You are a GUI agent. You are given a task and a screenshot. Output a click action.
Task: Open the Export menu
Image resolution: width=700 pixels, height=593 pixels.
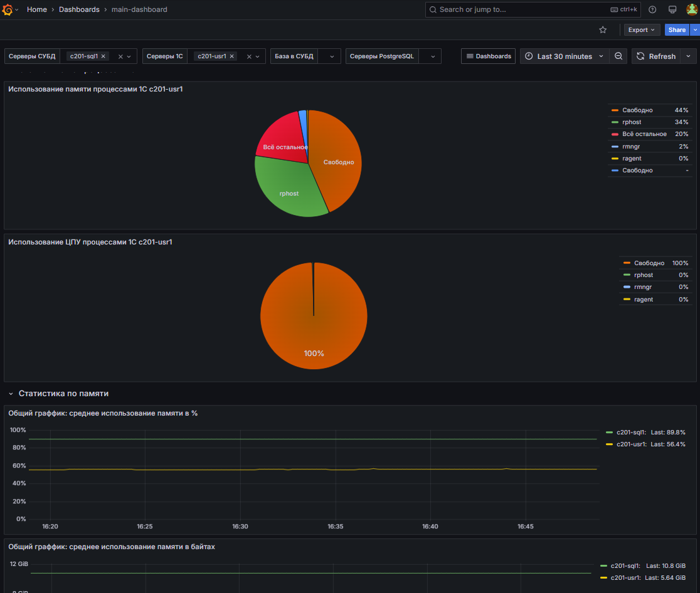[642, 29]
